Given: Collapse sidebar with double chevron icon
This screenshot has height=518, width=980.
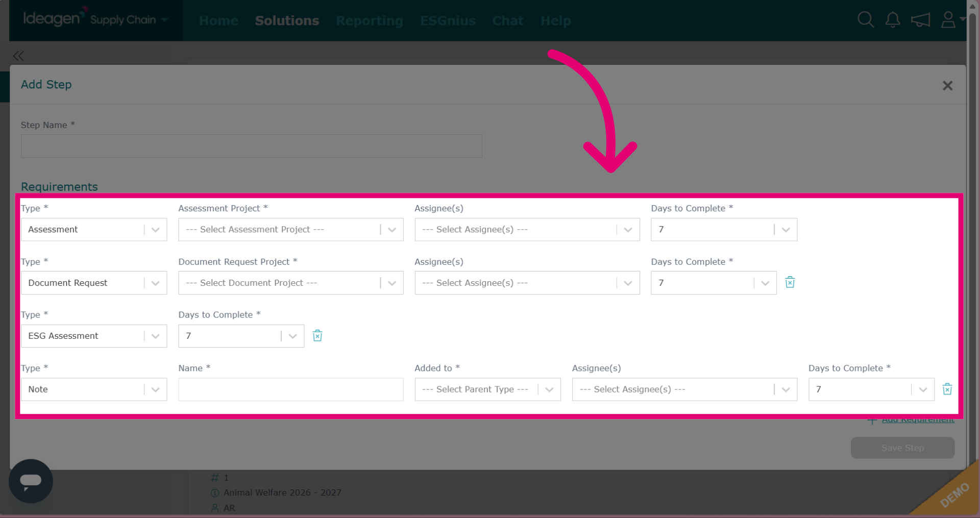Looking at the screenshot, I should [x=18, y=56].
